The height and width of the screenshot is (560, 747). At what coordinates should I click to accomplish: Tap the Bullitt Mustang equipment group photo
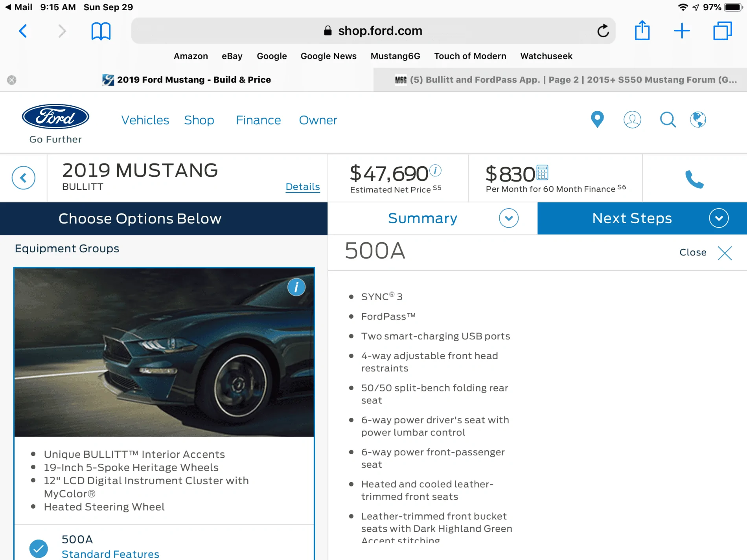164,353
